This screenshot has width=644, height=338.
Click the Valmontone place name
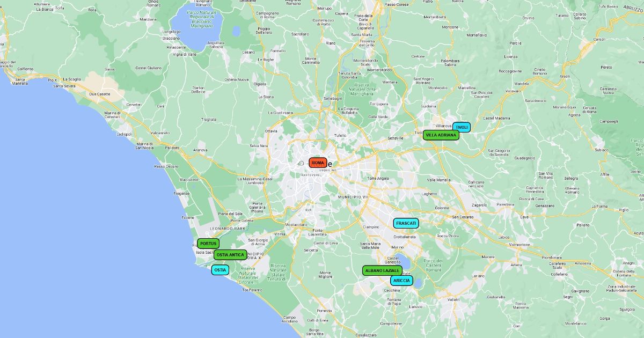519,245
